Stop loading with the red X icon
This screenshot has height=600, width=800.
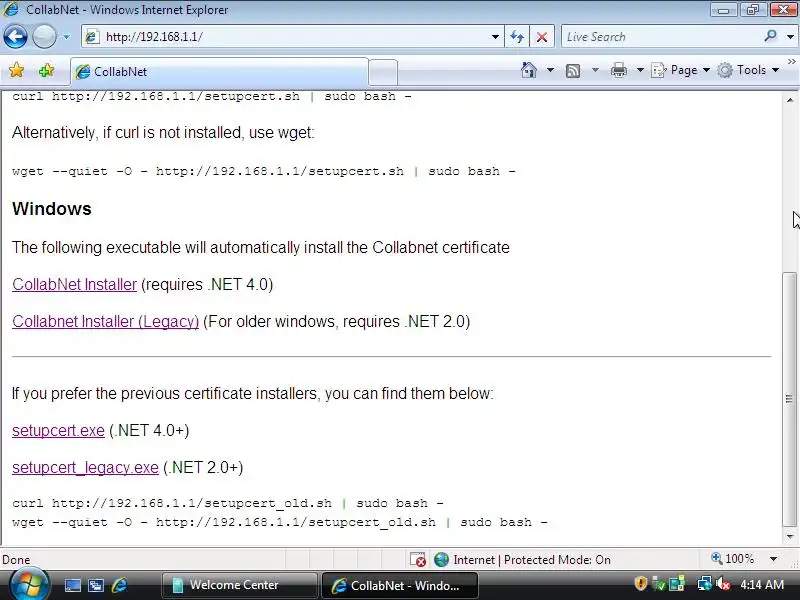pos(542,37)
